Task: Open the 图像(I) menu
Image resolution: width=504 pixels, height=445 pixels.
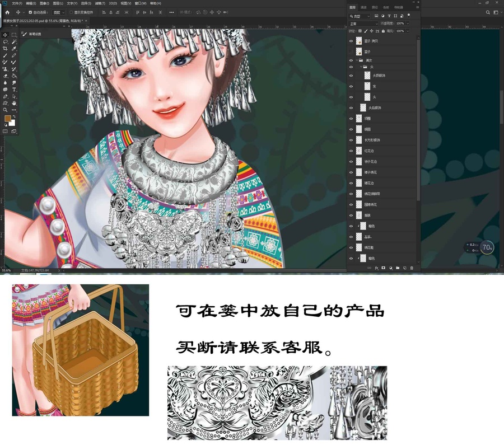Action: pos(44,3)
